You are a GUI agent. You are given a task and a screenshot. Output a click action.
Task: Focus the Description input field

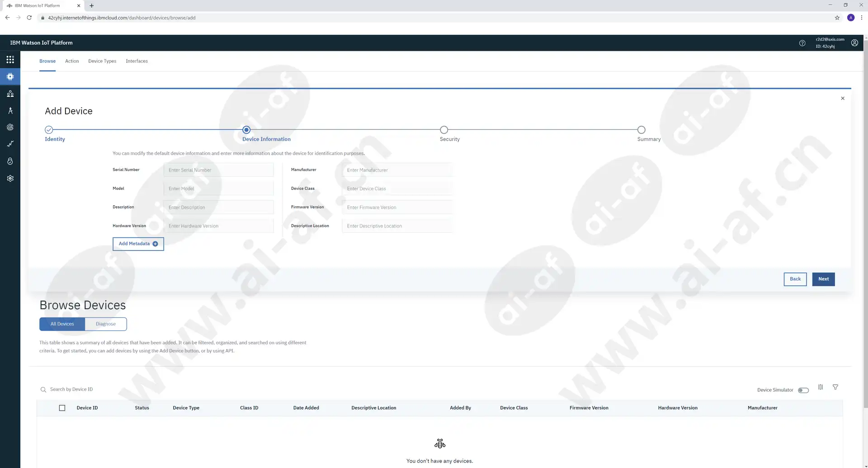tap(218, 207)
